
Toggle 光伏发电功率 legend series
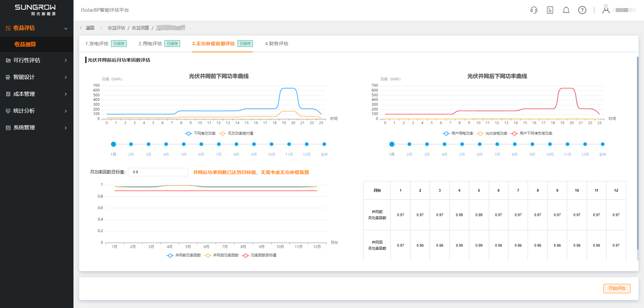click(x=492, y=133)
